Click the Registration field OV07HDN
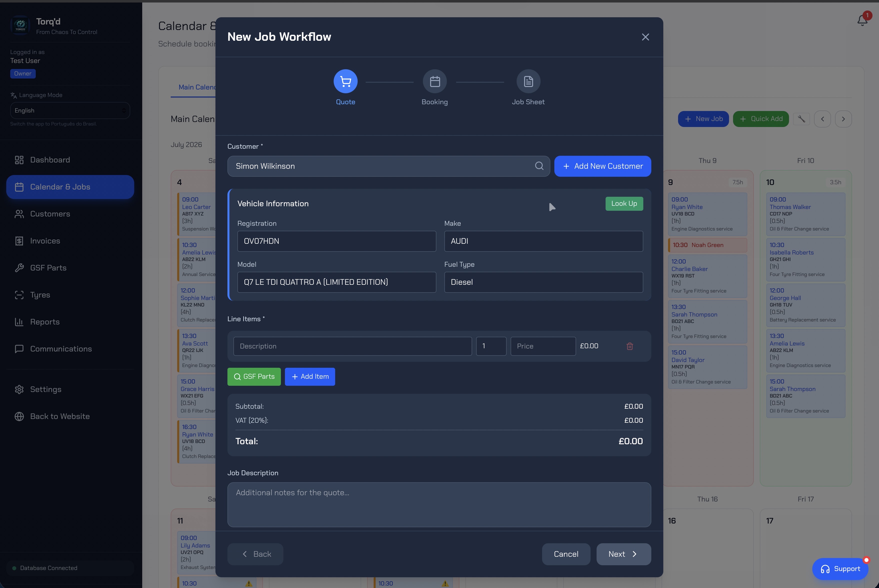 [337, 241]
